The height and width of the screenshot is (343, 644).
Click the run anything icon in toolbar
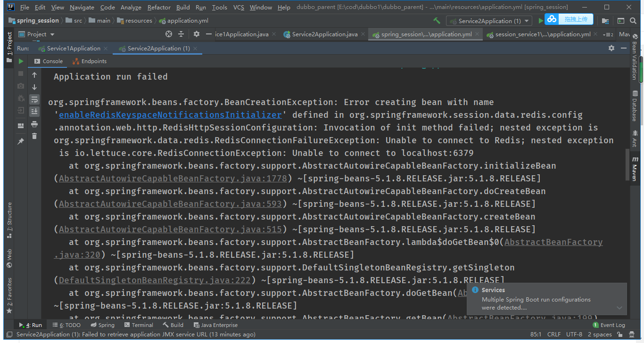(620, 21)
